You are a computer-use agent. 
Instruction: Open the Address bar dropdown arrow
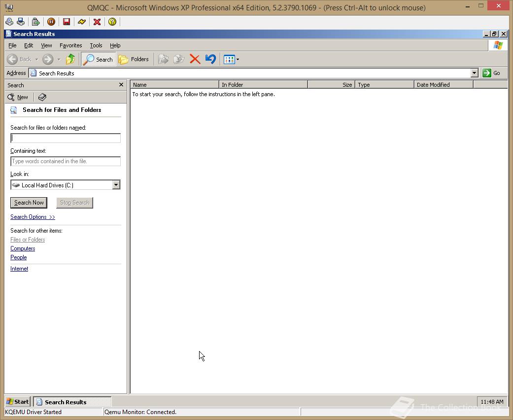click(x=475, y=73)
